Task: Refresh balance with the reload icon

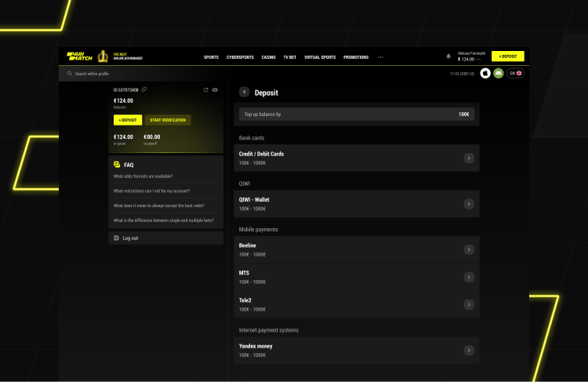Action: click(205, 90)
